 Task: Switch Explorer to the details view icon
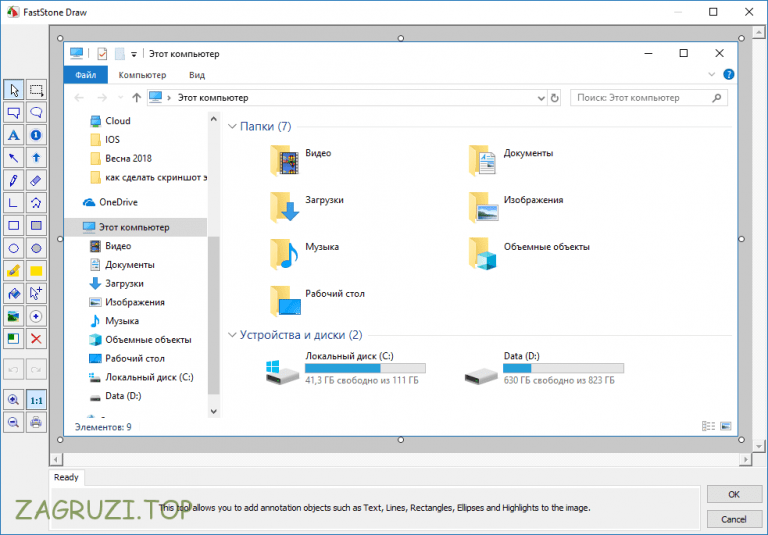click(x=708, y=426)
